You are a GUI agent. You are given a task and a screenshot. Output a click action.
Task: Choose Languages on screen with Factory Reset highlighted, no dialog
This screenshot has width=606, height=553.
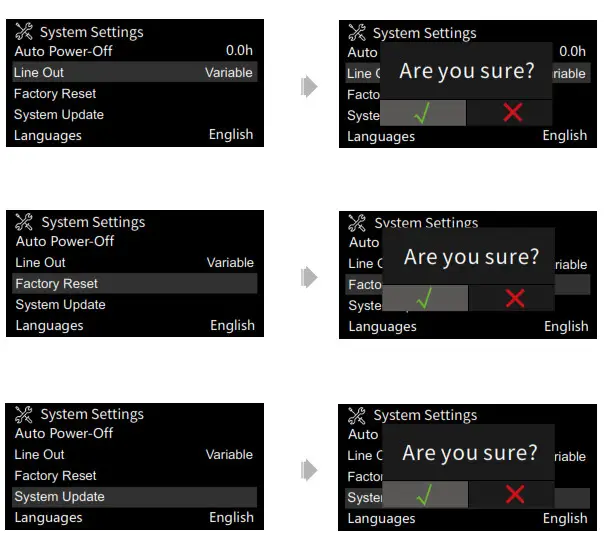49,325
